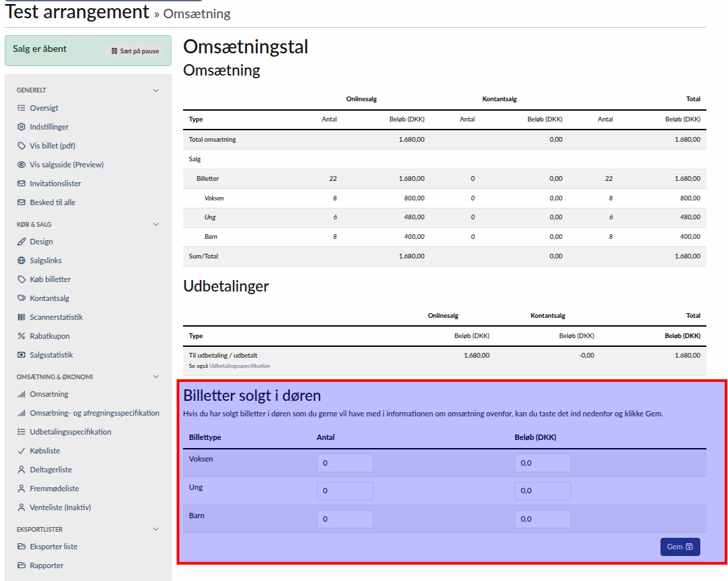Focus the Barn Beløb (DKK) input
Viewport: 728px width, 581px height.
543,519
